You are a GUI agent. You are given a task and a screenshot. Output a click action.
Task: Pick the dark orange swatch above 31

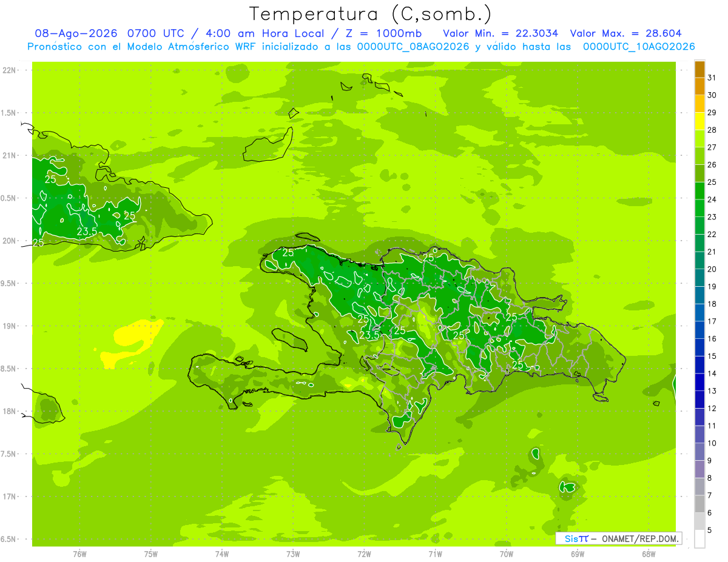click(x=699, y=69)
